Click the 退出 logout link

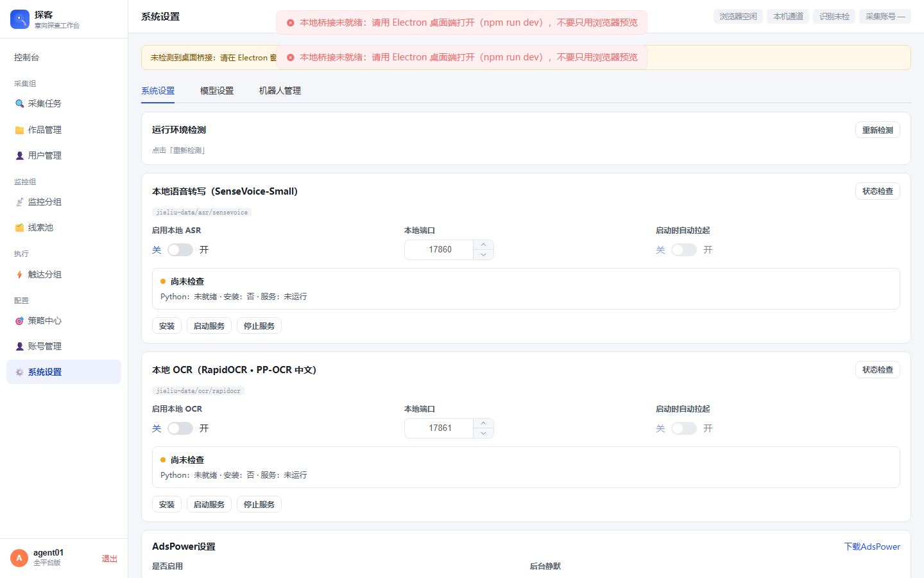(110, 559)
